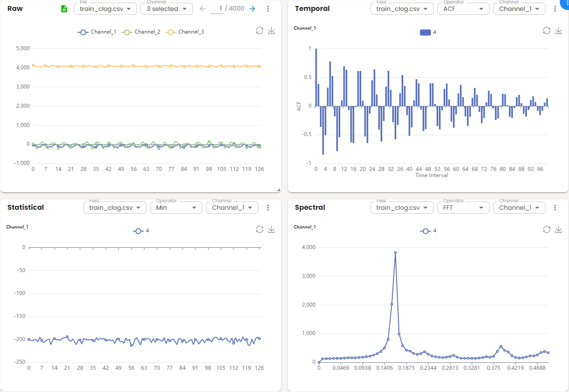Click the sample number input field
Image resolution: width=569 pixels, height=392 pixels.
(217, 9)
